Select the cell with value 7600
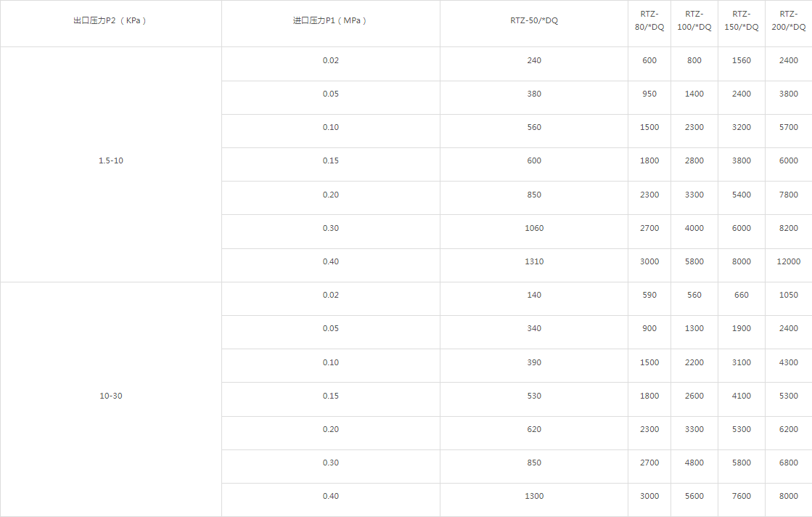This screenshot has height=517, width=812. pyautogui.click(x=742, y=496)
